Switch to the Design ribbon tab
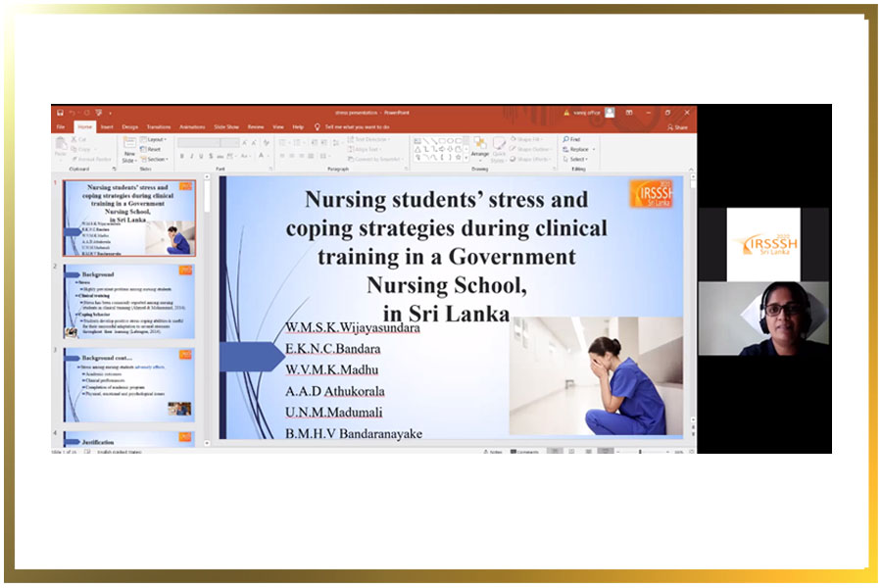The height and width of the screenshot is (588, 882). pyautogui.click(x=130, y=127)
